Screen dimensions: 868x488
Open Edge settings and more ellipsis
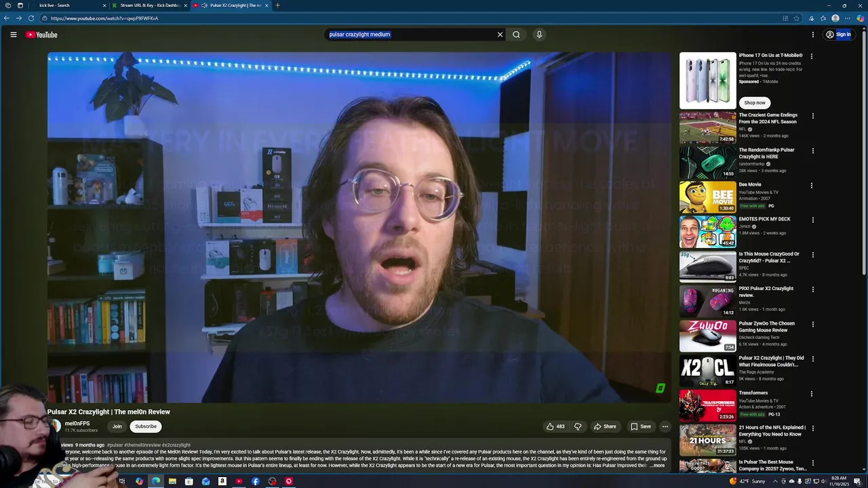[848, 18]
